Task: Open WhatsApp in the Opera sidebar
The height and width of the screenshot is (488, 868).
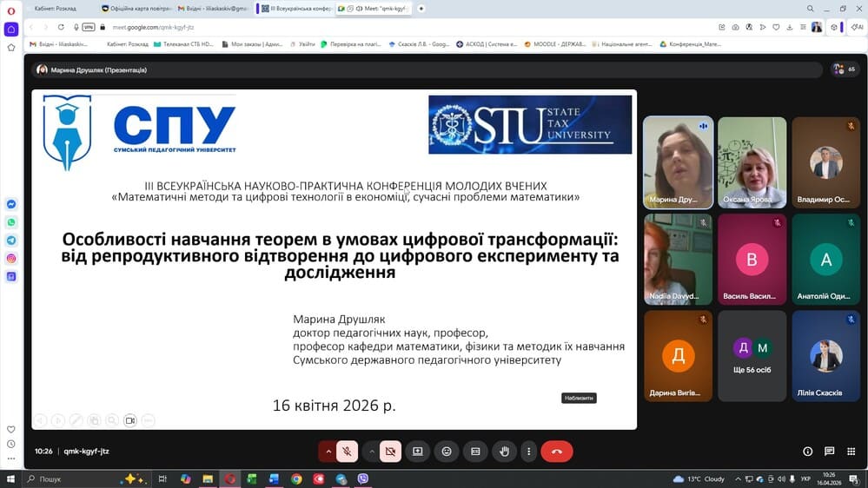Action: pyautogui.click(x=11, y=222)
